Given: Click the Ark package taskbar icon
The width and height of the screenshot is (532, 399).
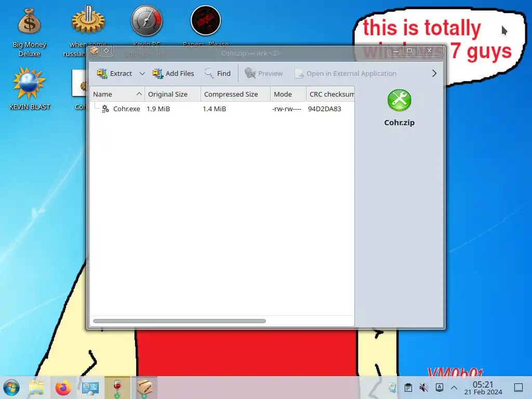Looking at the screenshot, I should click(x=144, y=388).
